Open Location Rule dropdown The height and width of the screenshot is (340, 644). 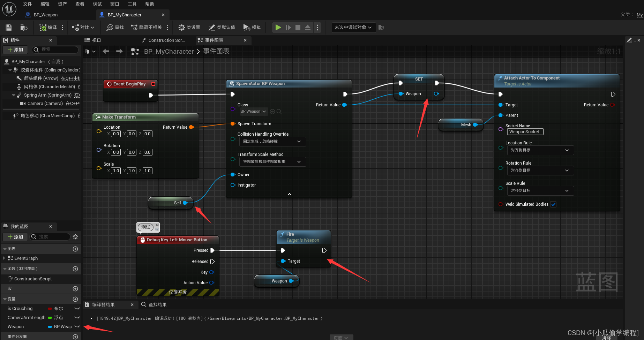pyautogui.click(x=540, y=150)
